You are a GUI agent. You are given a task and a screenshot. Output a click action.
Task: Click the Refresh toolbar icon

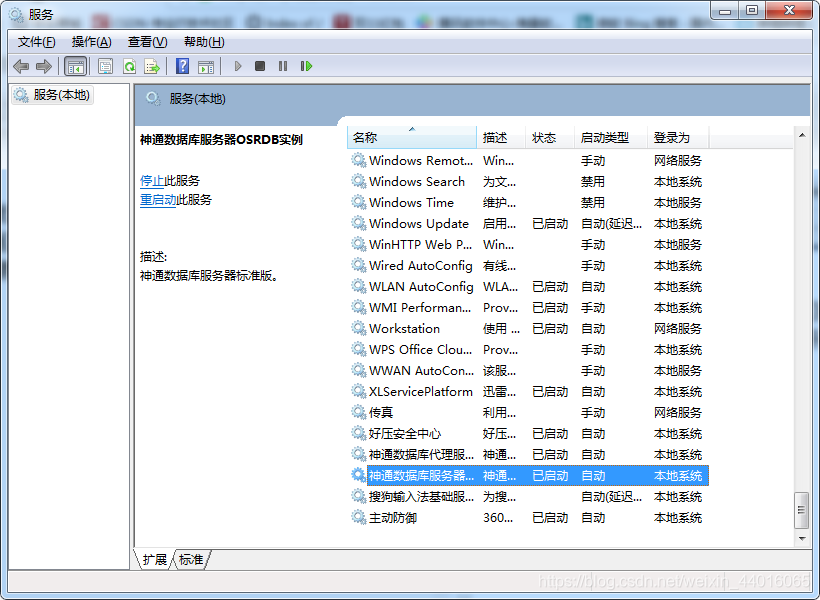coord(129,66)
